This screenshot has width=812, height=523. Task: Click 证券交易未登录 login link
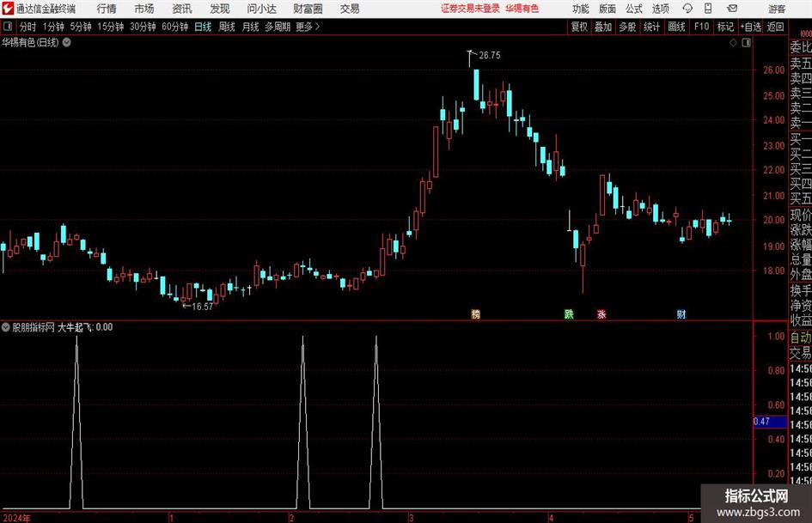470,9
